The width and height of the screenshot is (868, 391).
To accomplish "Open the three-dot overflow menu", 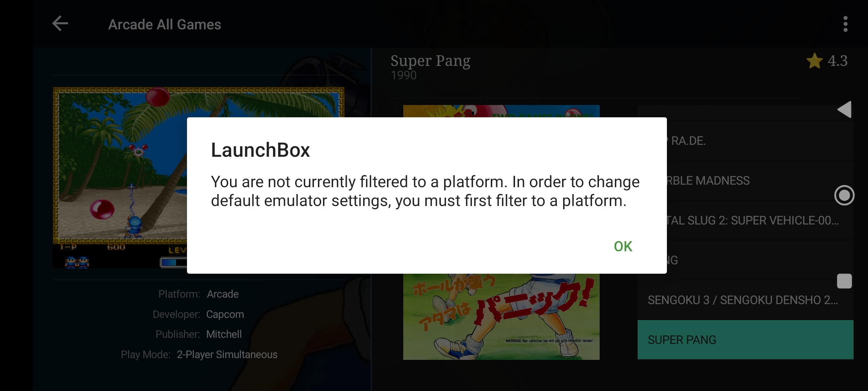I will [845, 24].
